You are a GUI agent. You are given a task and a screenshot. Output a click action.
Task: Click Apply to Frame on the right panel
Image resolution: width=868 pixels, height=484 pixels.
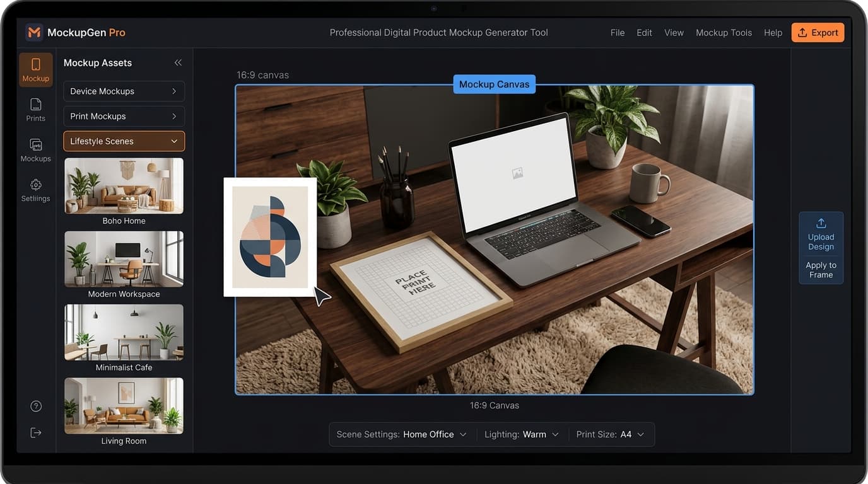820,270
